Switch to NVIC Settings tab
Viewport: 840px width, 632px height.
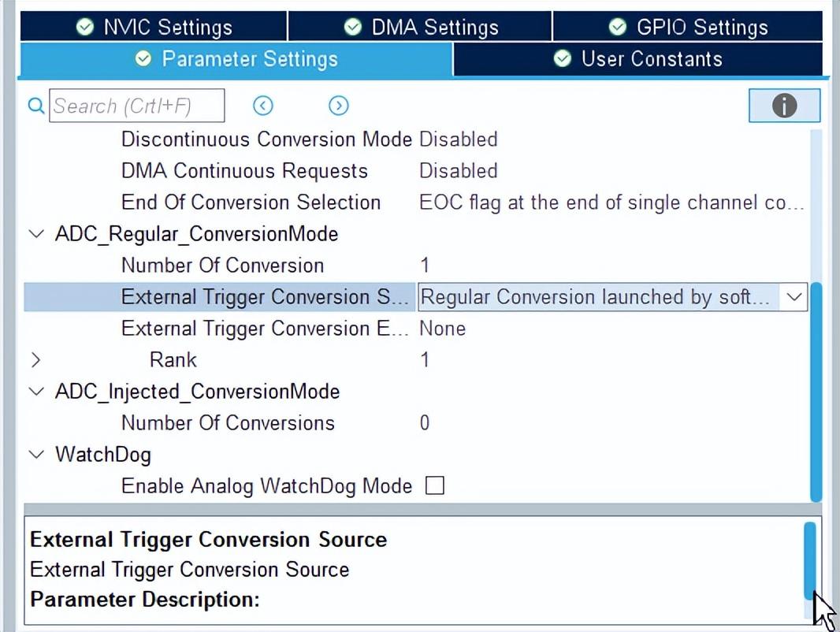(x=154, y=28)
